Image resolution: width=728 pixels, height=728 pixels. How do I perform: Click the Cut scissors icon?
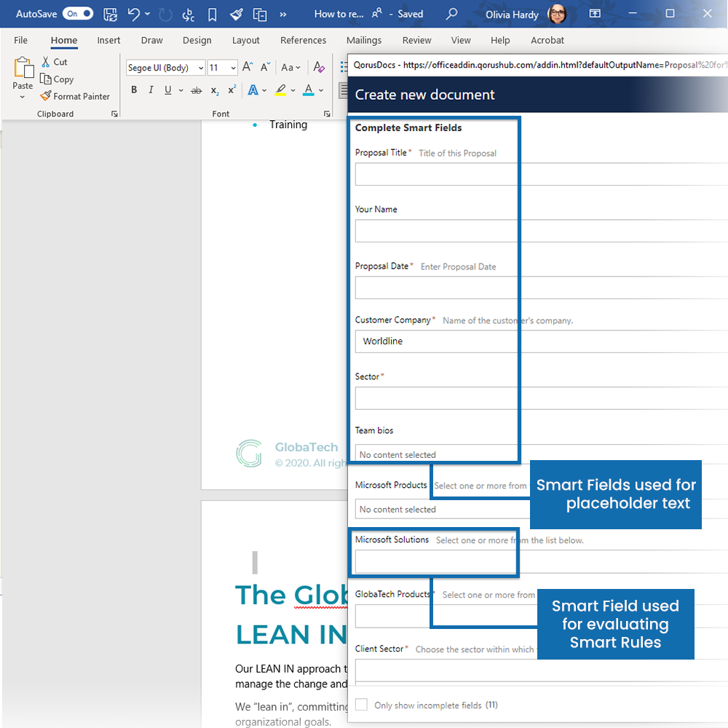[x=47, y=62]
